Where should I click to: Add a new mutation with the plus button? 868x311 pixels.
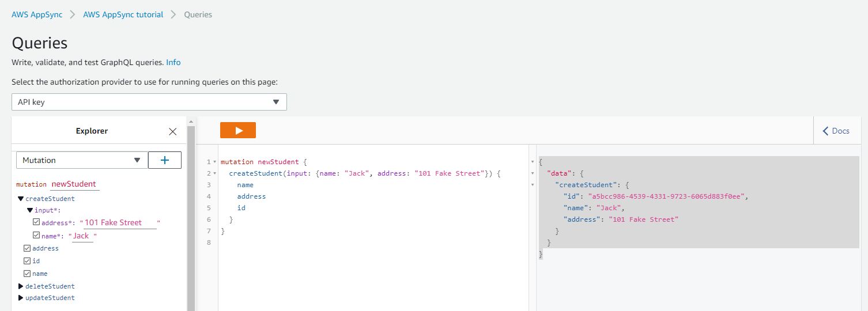pos(165,160)
